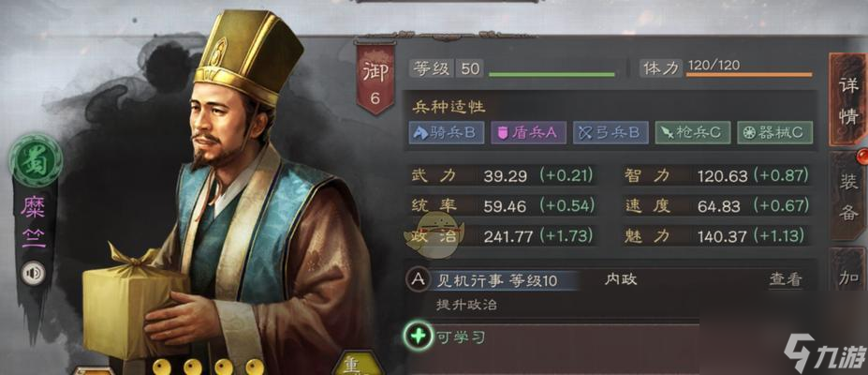The height and width of the screenshot is (375, 868).
Task: Click the green plus icon beside 可学习
Action: click(x=418, y=337)
